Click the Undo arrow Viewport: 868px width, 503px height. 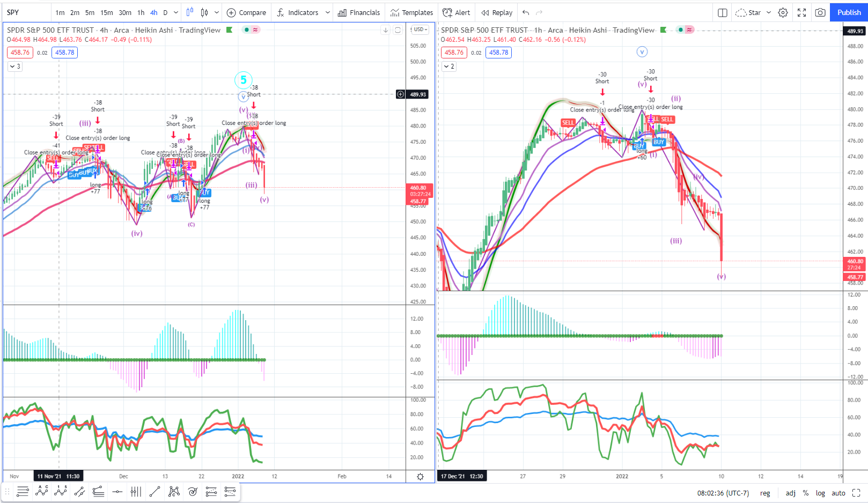(526, 12)
